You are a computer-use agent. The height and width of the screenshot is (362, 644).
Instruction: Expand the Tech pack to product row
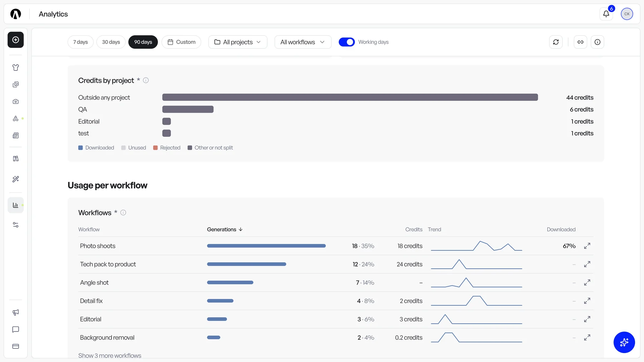[x=587, y=264]
